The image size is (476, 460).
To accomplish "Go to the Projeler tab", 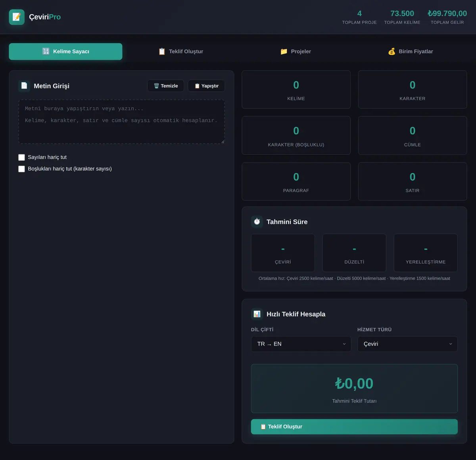I will 296,52.
